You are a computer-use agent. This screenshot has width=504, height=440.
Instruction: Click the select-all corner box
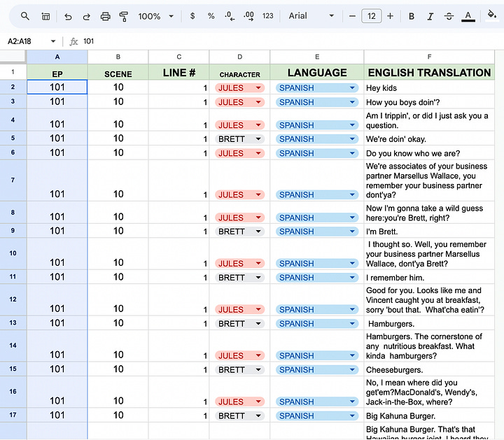[13, 57]
